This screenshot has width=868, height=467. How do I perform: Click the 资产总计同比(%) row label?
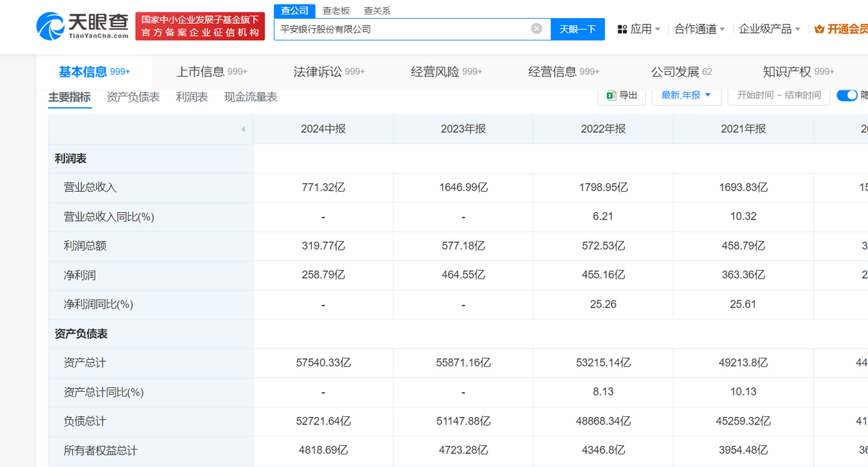(103, 392)
